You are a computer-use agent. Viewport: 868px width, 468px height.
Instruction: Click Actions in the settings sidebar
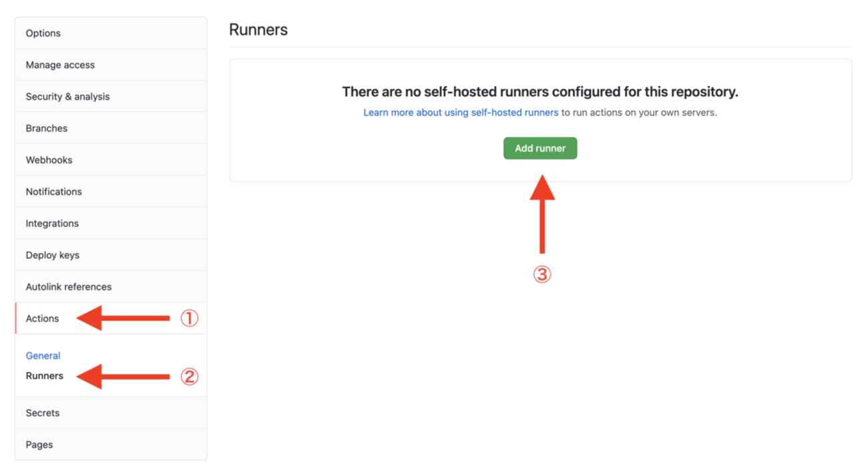43,318
